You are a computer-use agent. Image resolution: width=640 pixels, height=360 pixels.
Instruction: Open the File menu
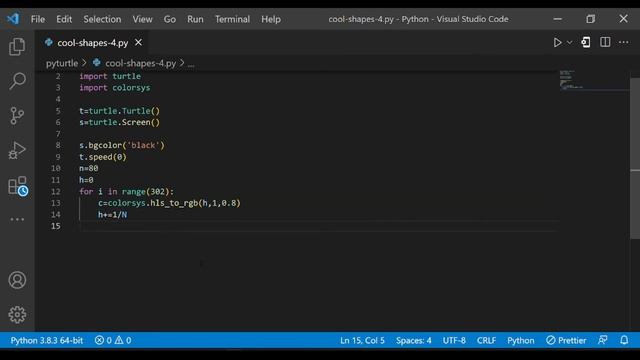(38, 19)
